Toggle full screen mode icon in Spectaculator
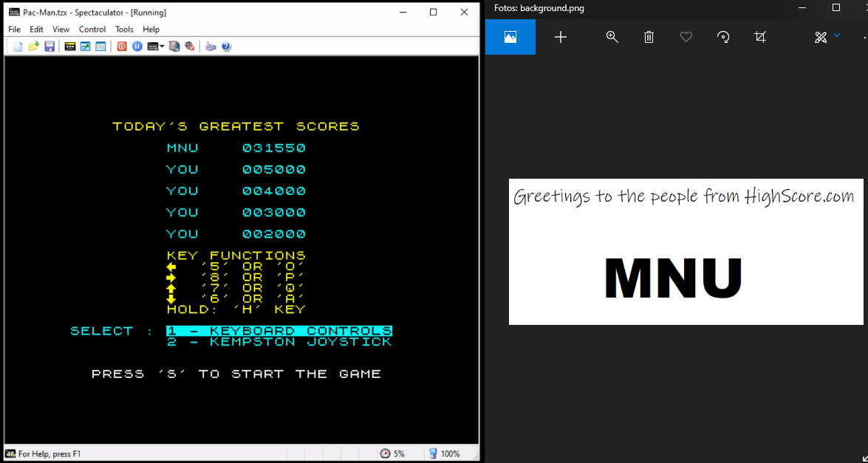 point(85,47)
